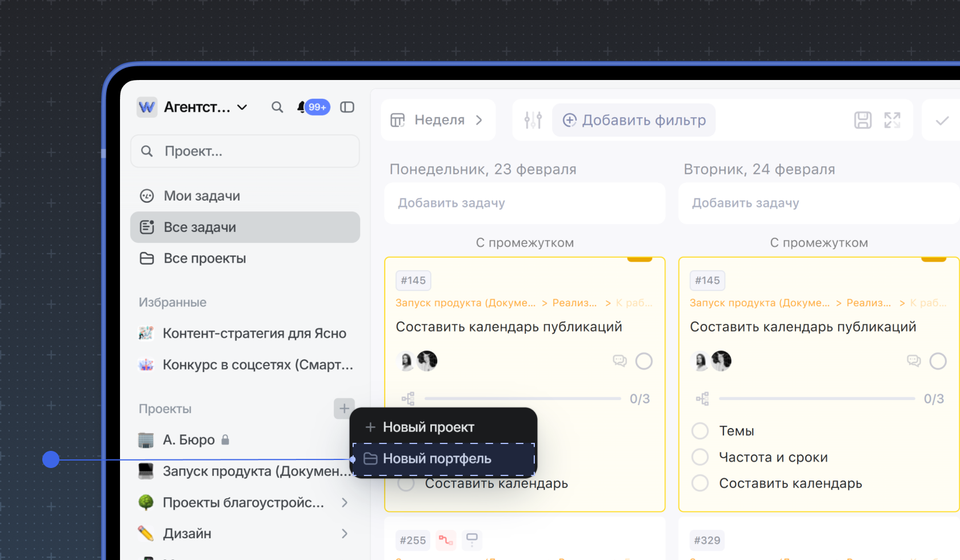Toggle the Частота и сроки subtask

click(700, 457)
